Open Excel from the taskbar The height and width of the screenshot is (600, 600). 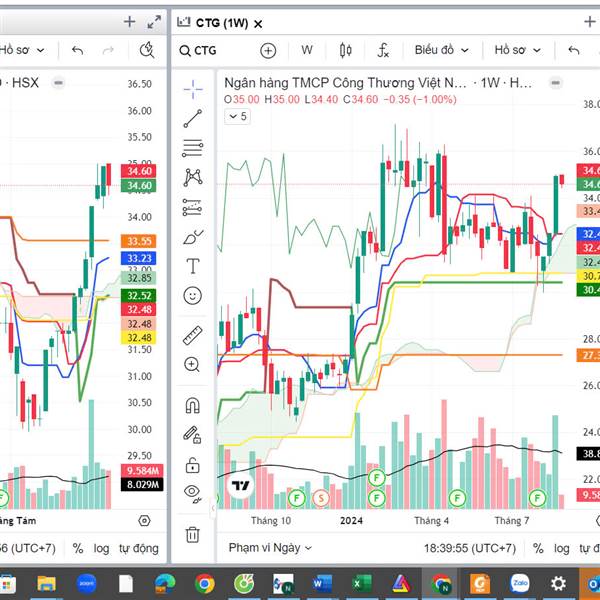click(x=362, y=584)
